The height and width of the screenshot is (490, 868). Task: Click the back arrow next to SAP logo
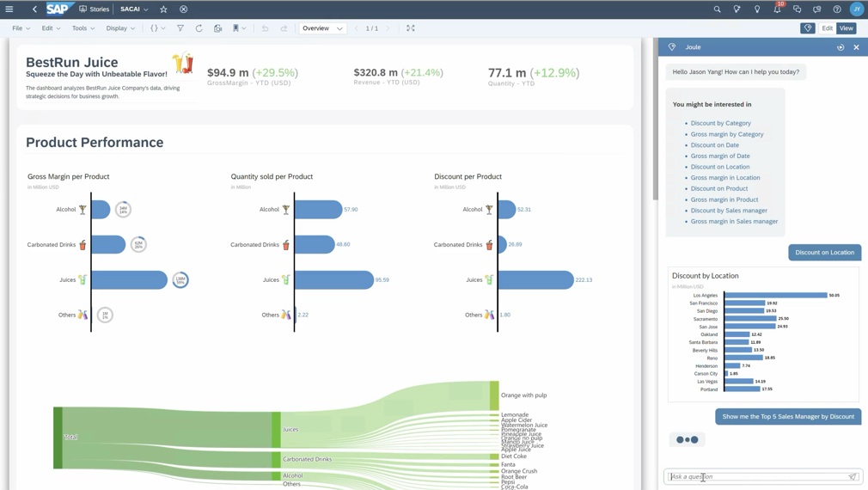point(34,9)
